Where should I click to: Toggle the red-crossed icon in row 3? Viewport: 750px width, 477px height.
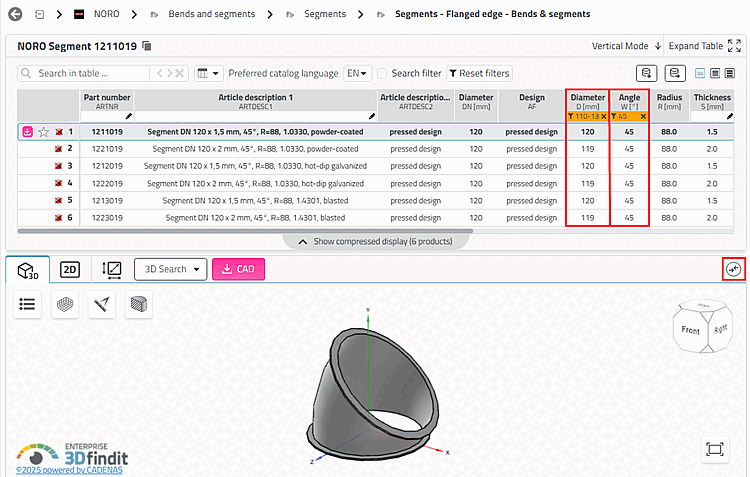click(58, 166)
